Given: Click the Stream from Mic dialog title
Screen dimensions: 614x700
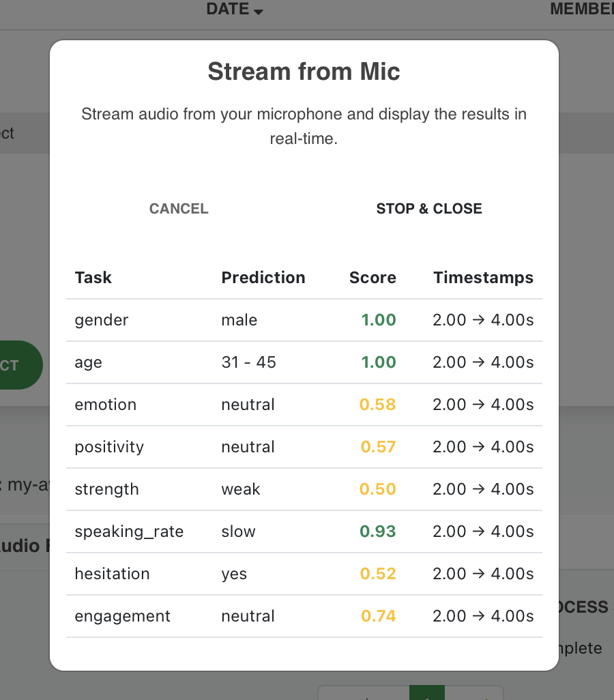Looking at the screenshot, I should [x=304, y=72].
